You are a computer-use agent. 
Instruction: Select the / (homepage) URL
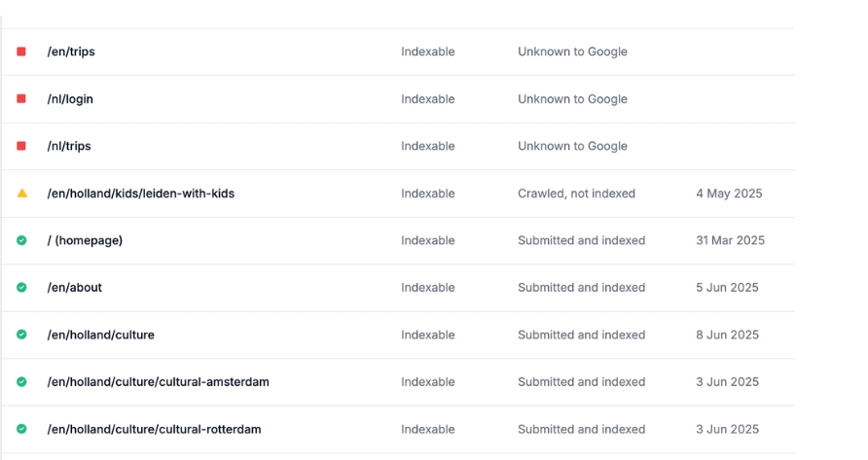click(x=85, y=240)
